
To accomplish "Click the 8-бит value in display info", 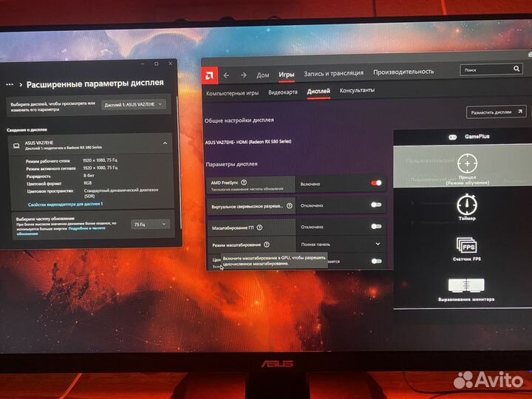I will click(x=89, y=176).
